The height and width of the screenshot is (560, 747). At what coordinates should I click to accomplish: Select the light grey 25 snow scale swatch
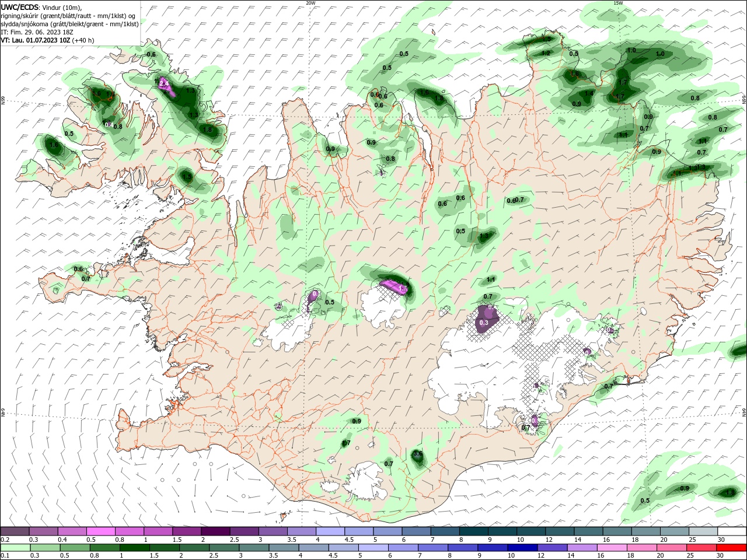[x=704, y=531]
